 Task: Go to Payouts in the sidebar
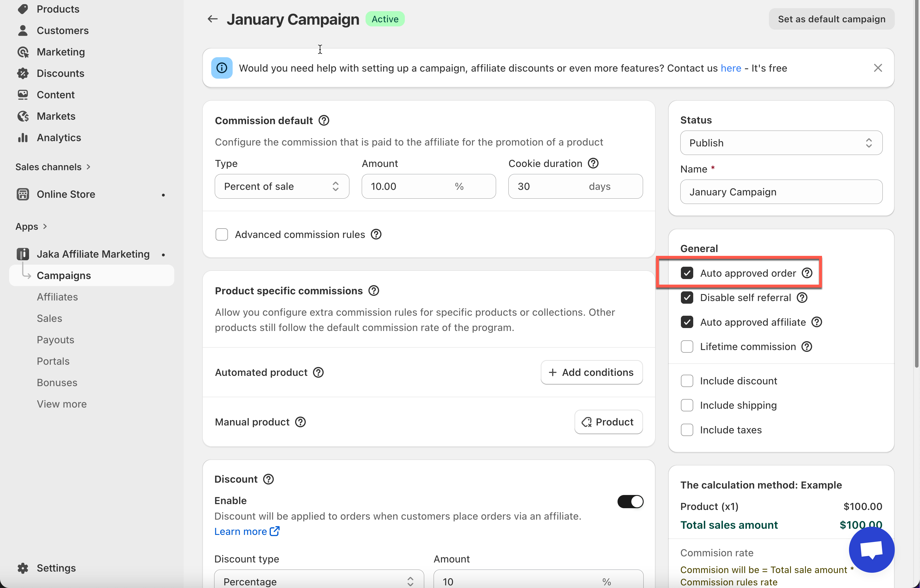(55, 340)
